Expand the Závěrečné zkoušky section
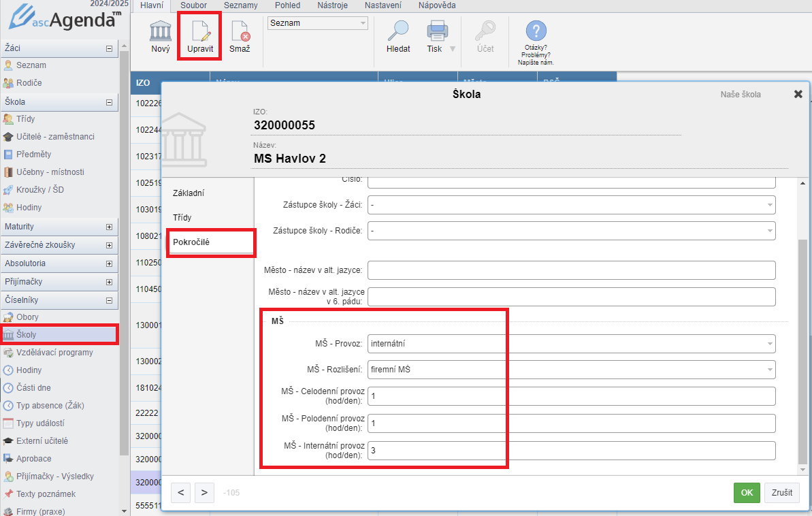 (x=110, y=246)
